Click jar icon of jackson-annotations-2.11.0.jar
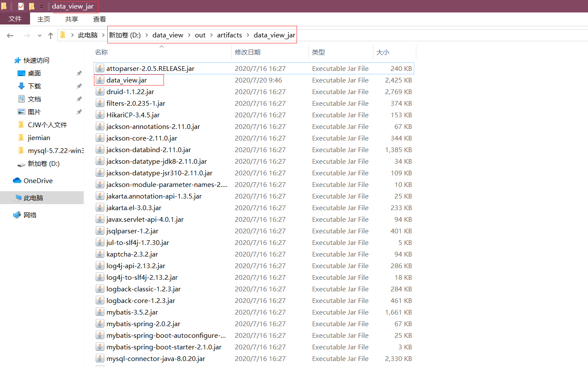Screen dimensions: 588x367 pos(100,126)
